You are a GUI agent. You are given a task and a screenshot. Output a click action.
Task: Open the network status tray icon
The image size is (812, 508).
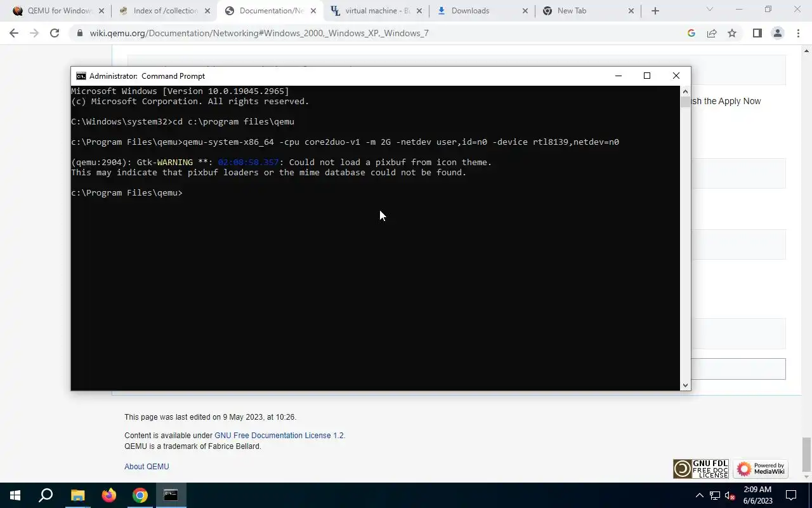(715, 495)
